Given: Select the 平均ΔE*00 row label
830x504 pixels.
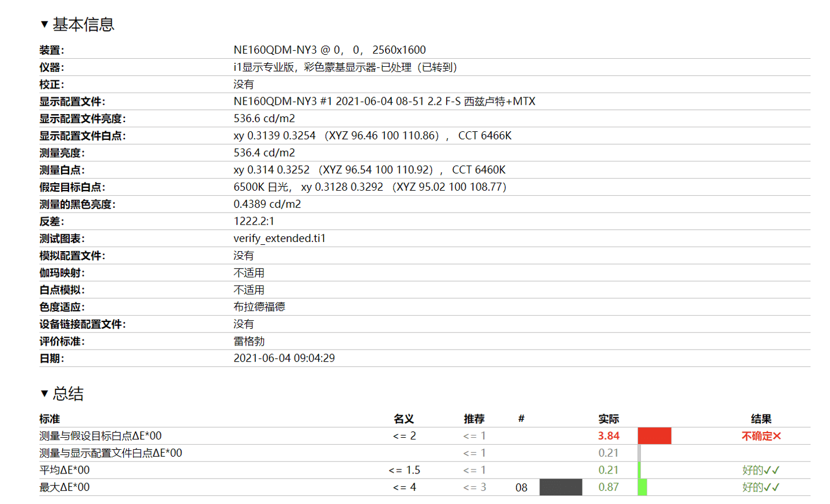Looking at the screenshot, I should tap(65, 470).
